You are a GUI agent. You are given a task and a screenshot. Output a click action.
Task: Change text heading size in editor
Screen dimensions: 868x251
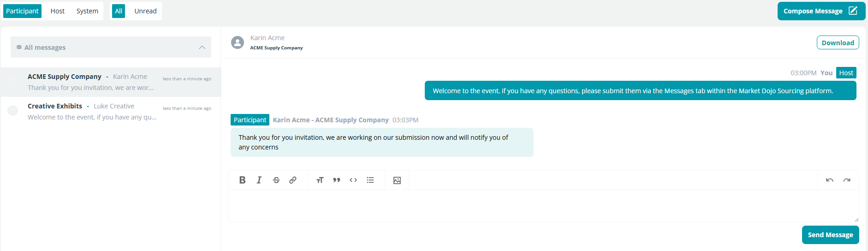click(x=320, y=180)
